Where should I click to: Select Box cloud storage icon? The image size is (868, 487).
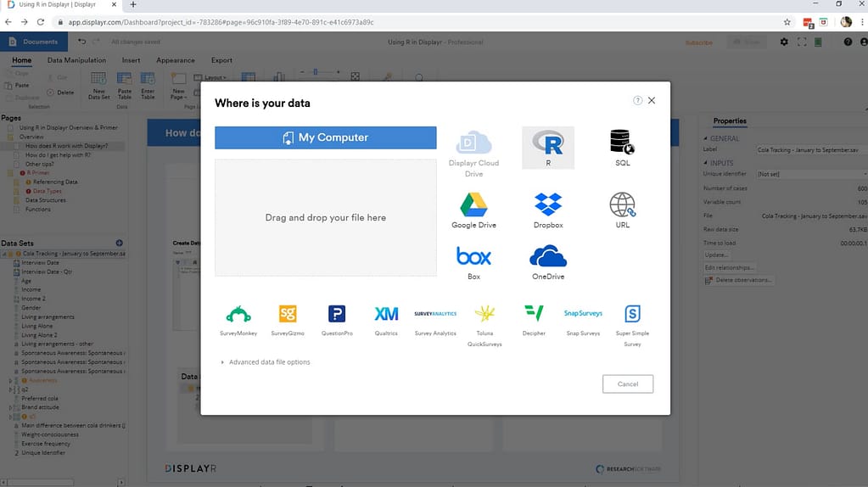point(473,260)
